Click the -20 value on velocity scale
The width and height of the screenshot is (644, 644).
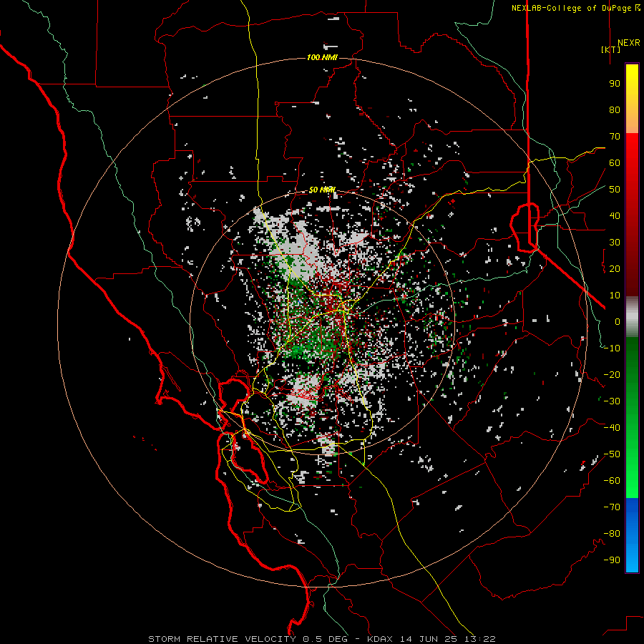(612, 375)
